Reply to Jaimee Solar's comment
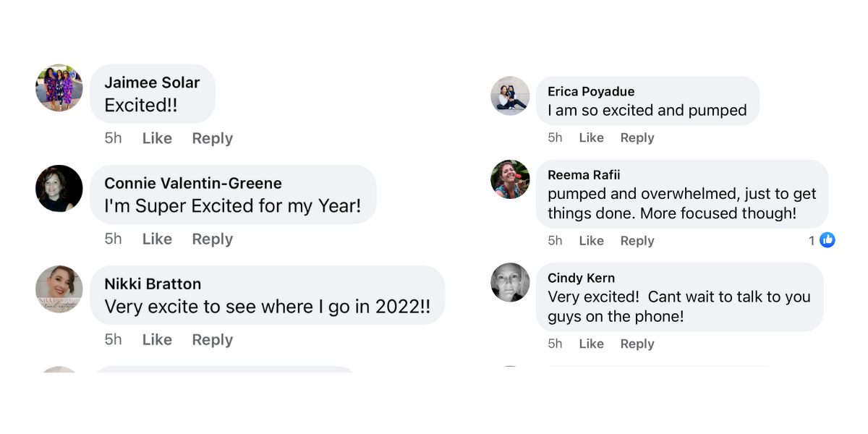 pyautogui.click(x=212, y=138)
